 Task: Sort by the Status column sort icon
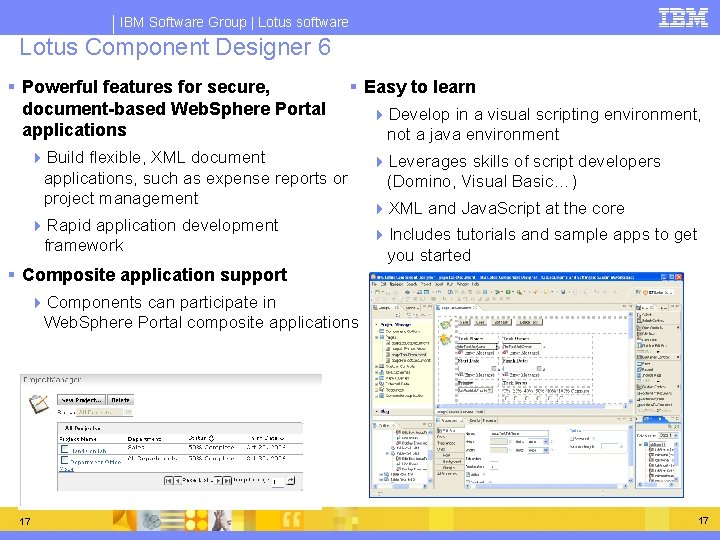click(211, 438)
